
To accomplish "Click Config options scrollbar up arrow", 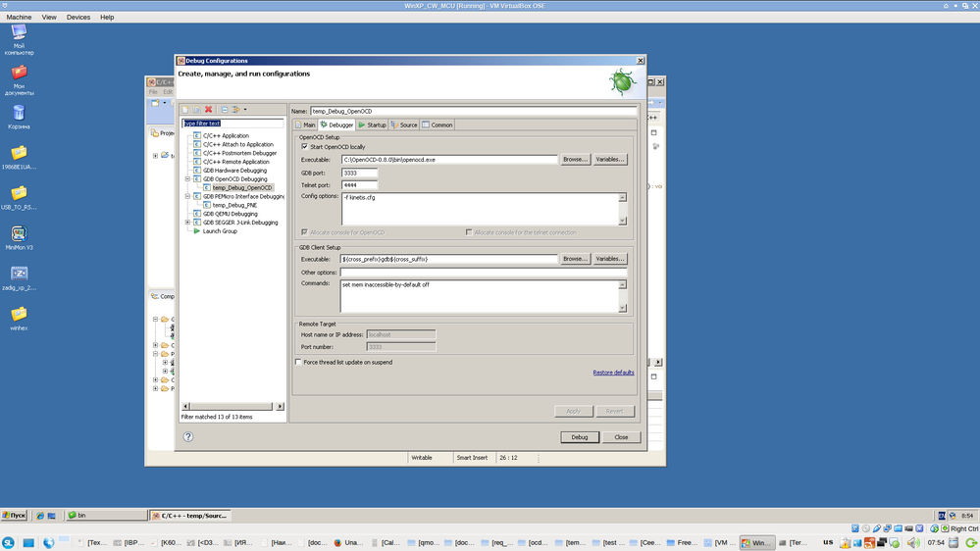I will pyautogui.click(x=623, y=198).
